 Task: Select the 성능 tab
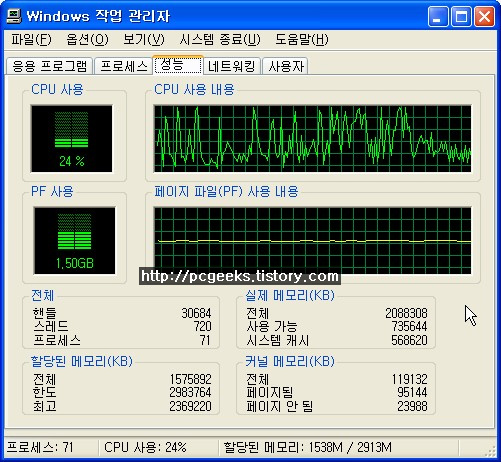178,65
